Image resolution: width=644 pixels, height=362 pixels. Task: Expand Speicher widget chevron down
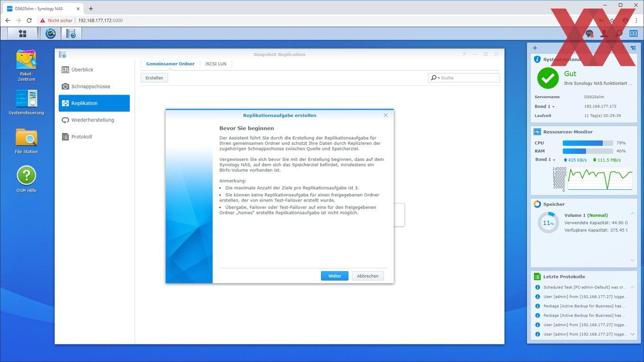tap(633, 260)
